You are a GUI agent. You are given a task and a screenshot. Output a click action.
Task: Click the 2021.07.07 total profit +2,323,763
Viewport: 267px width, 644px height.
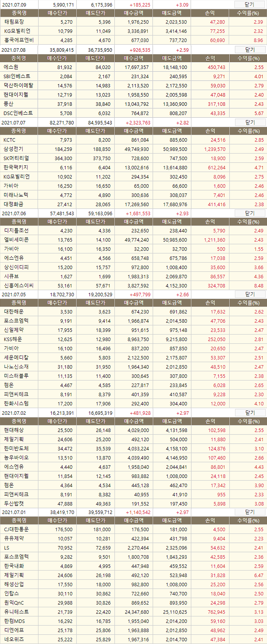[138, 123]
